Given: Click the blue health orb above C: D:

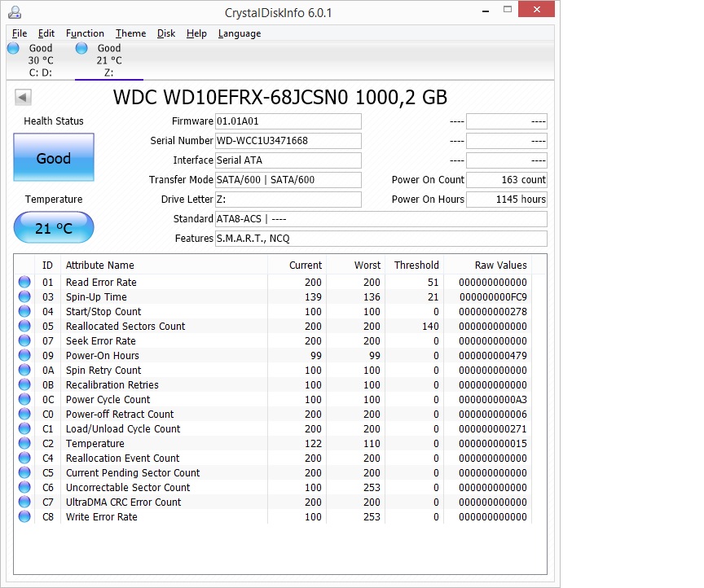Looking at the screenshot, I should point(14,47).
